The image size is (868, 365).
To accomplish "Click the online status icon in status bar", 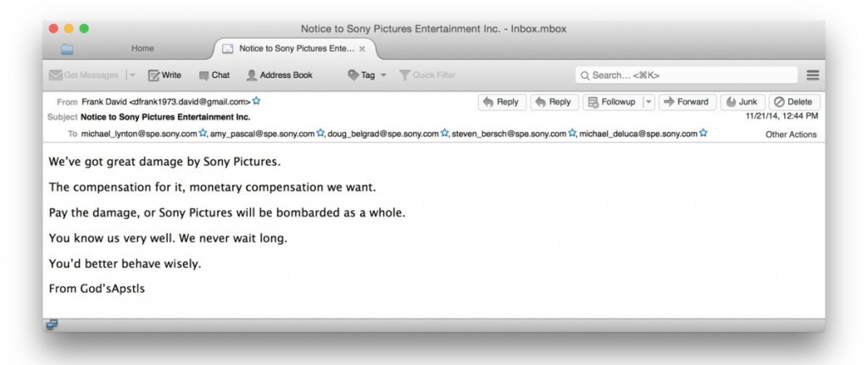I will pyautogui.click(x=53, y=324).
